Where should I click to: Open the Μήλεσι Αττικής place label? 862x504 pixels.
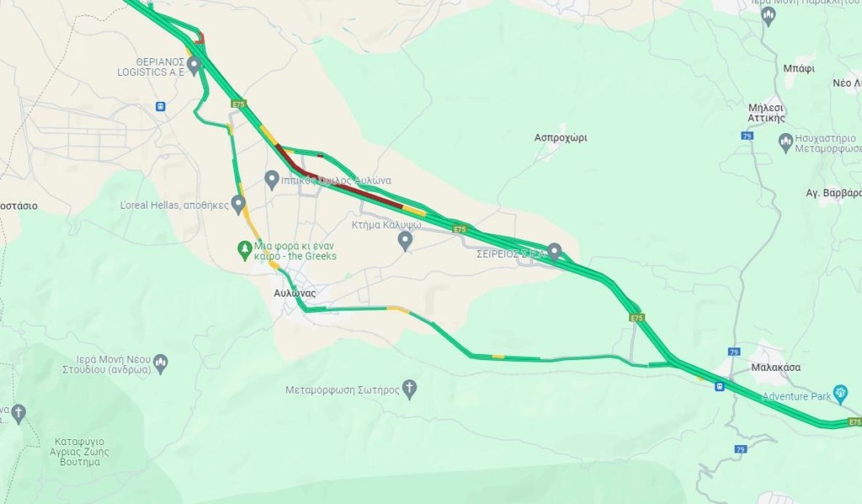[766, 113]
